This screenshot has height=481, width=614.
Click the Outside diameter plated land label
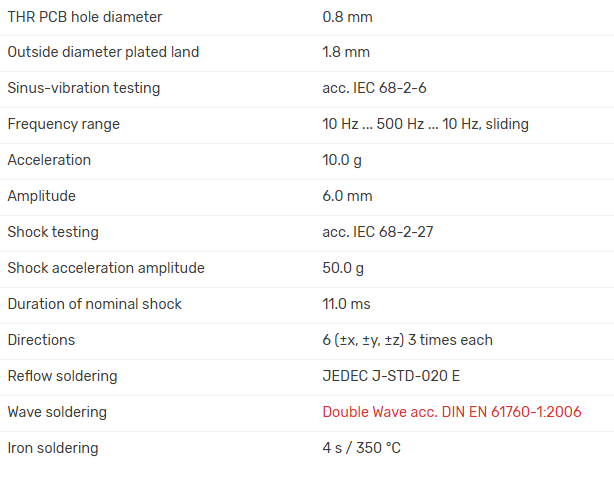pos(103,52)
